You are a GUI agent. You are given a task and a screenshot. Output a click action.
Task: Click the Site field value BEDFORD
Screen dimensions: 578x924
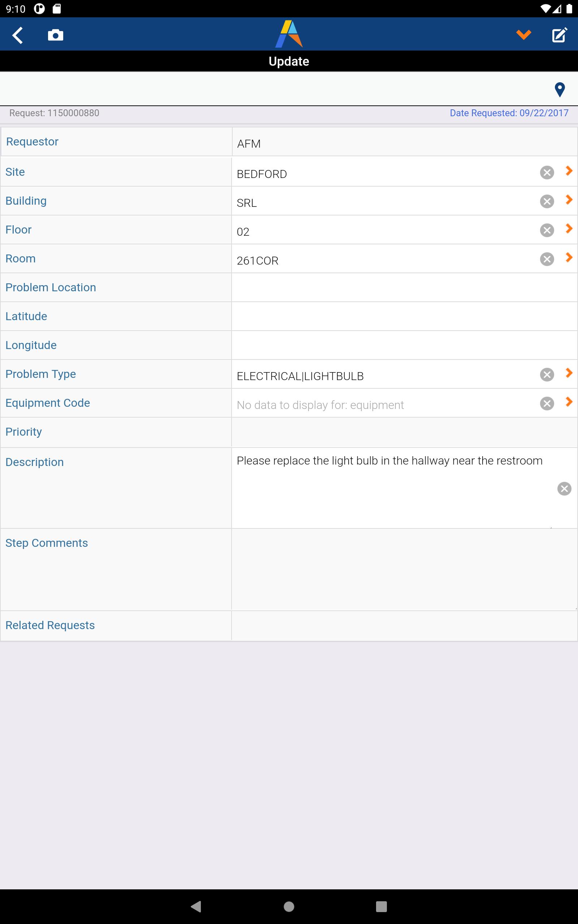point(262,174)
